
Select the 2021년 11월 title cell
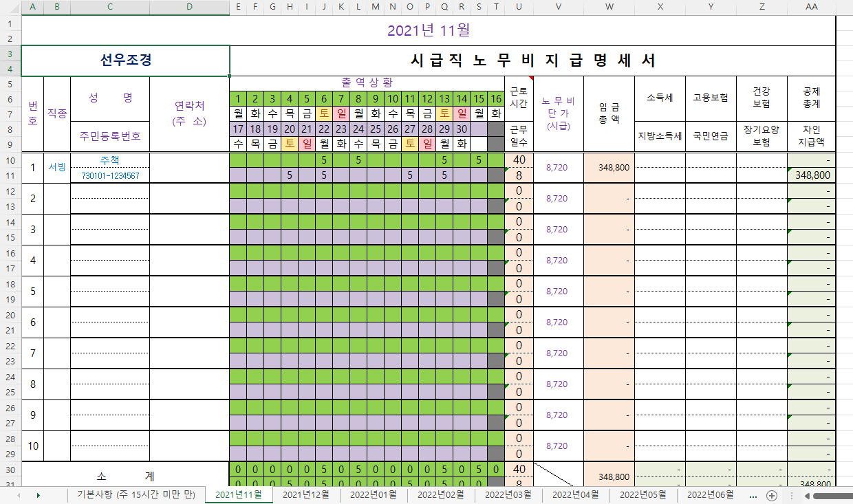tap(429, 30)
